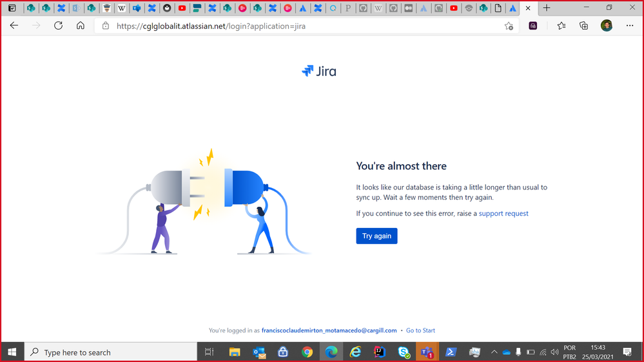This screenshot has width=644, height=362.
Task: Open the Collections panel
Action: (x=583, y=26)
